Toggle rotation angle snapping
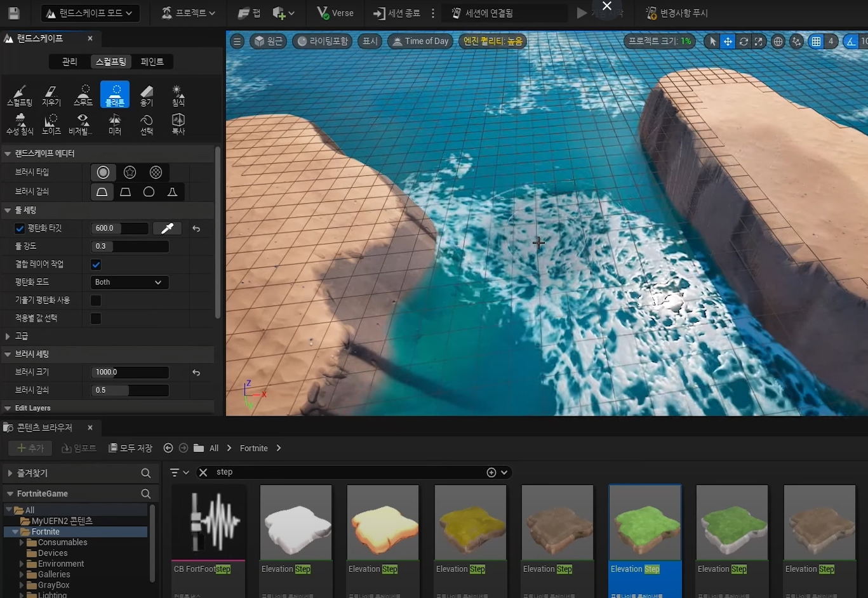Image resolution: width=868 pixels, height=598 pixels. click(851, 41)
